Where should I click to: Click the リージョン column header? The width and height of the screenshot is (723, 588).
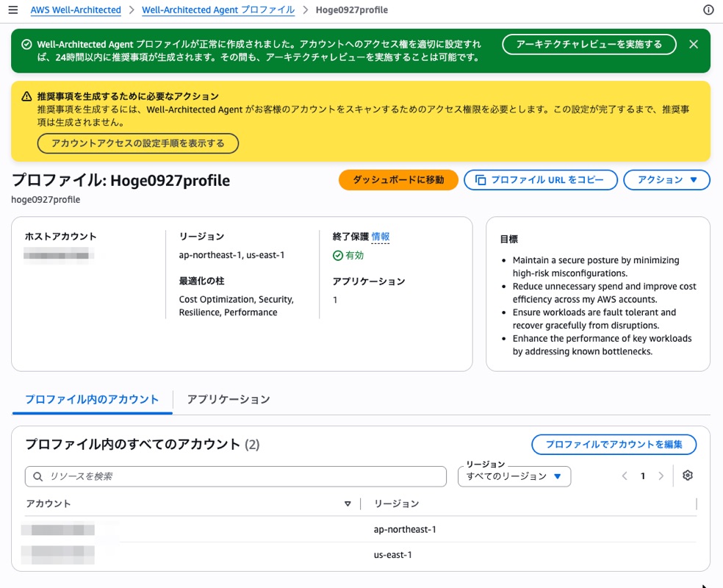point(397,503)
